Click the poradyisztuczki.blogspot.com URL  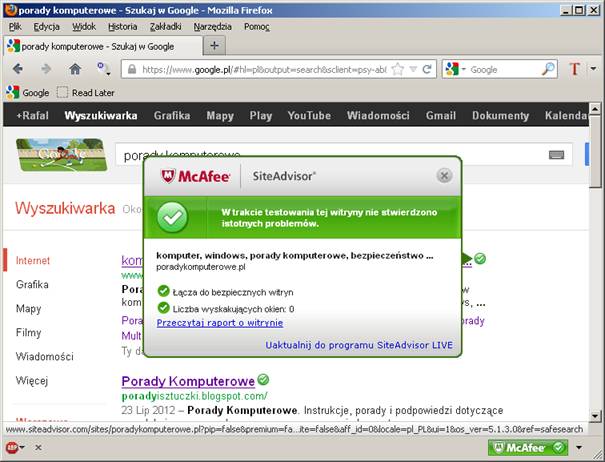click(194, 396)
